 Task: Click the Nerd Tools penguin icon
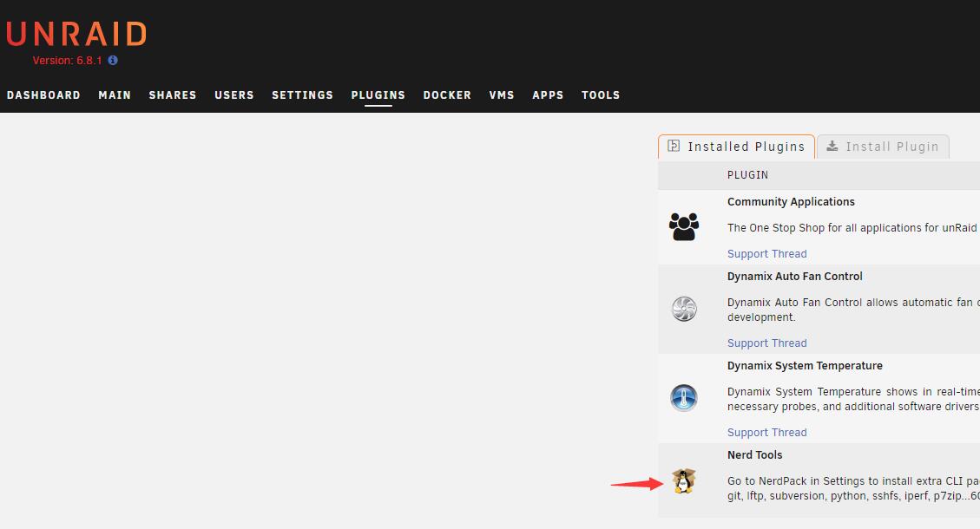[x=684, y=481]
